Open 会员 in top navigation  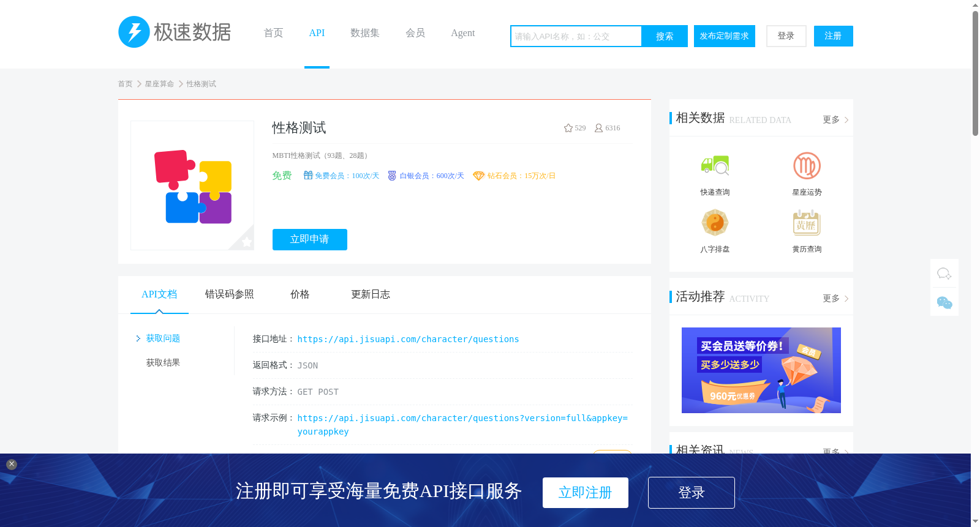point(415,33)
